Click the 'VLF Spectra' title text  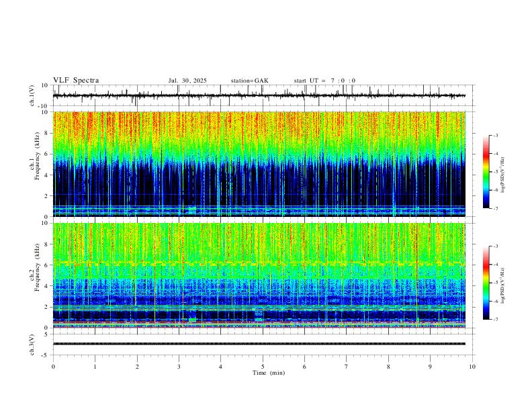point(76,81)
